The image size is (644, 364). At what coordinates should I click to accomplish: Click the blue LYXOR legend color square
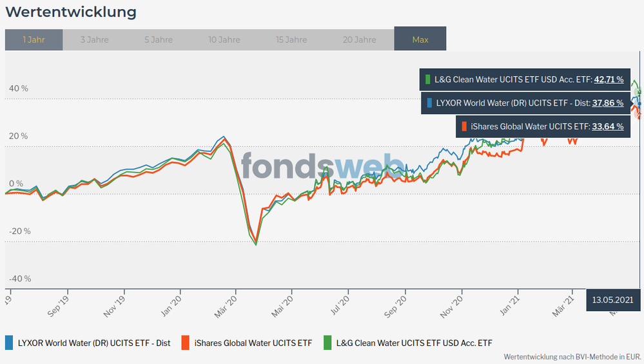point(10,343)
